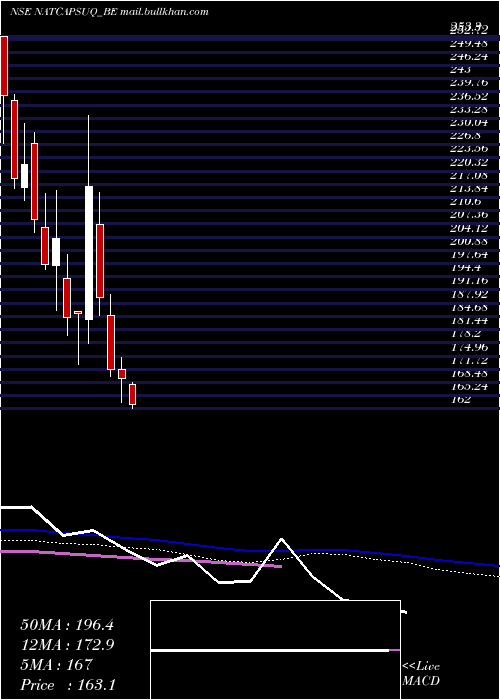Click the 5MA : 167 value
Viewport: 500px width, 700px height.
(56, 665)
